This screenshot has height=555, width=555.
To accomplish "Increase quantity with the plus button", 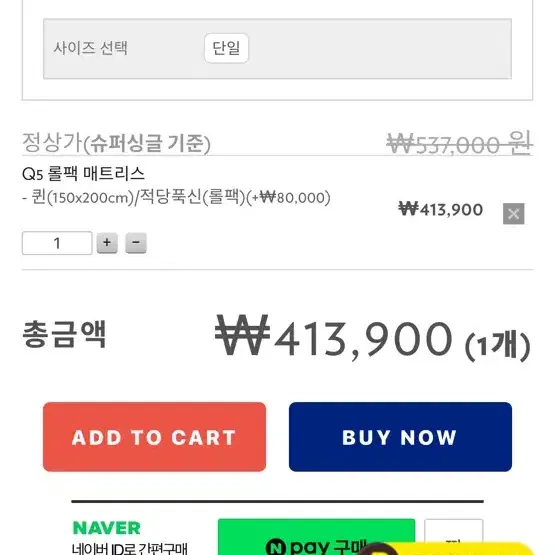I will pos(107,243).
